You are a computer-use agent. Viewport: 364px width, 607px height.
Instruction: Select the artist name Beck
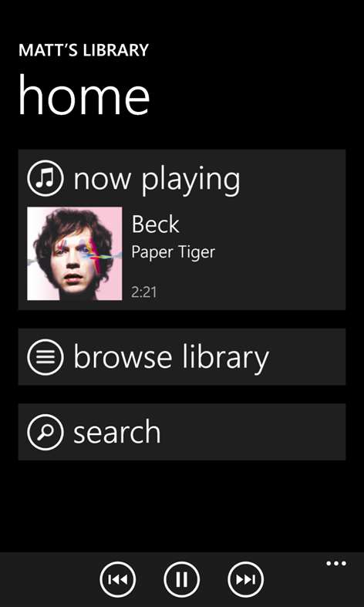pos(155,224)
